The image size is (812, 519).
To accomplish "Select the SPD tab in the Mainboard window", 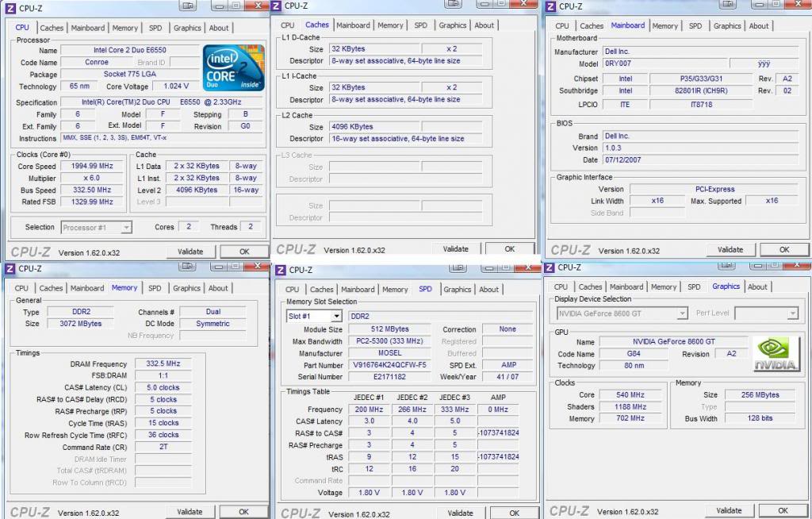I will click(695, 26).
